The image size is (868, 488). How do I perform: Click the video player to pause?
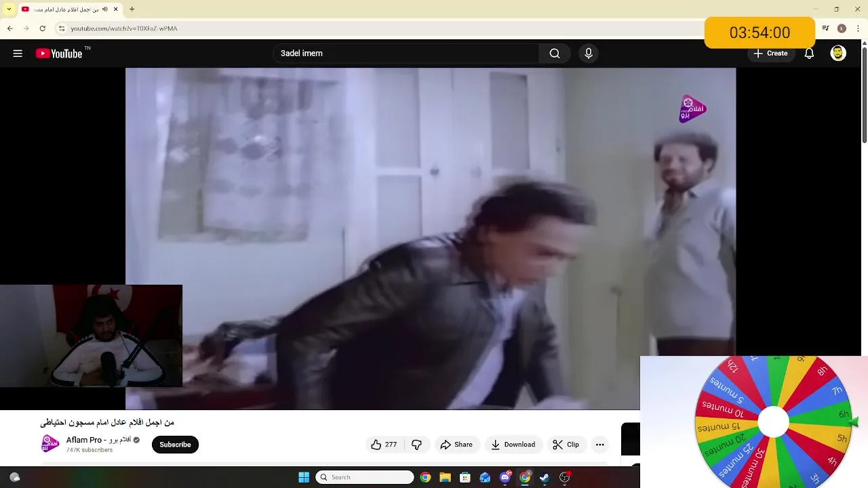pos(431,239)
